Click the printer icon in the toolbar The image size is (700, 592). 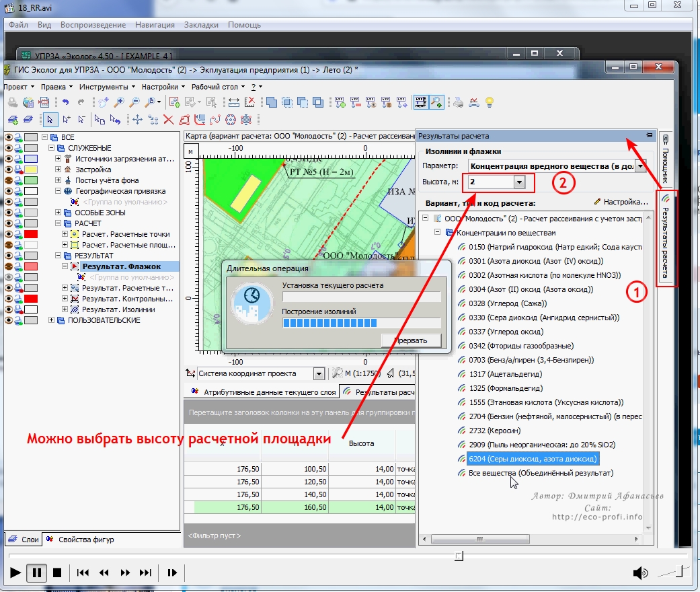[x=458, y=102]
